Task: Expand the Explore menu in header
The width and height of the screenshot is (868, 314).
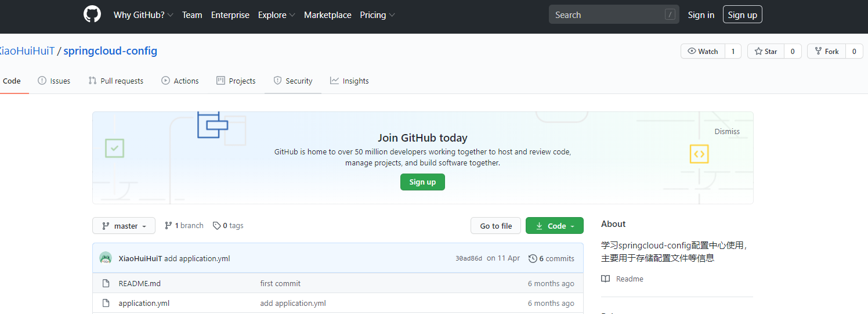Action: click(x=276, y=15)
